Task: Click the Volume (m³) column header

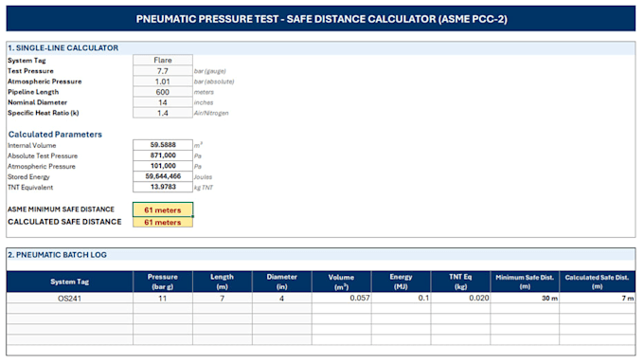Action: click(341, 282)
